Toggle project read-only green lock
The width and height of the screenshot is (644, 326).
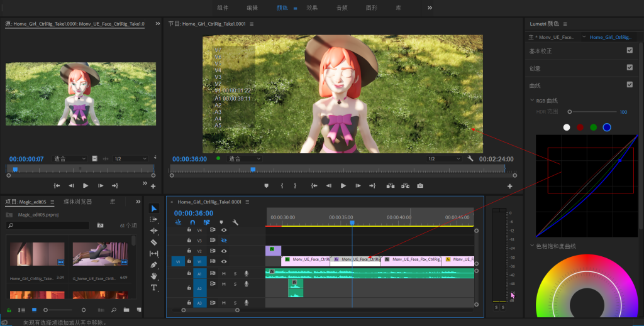click(9, 310)
